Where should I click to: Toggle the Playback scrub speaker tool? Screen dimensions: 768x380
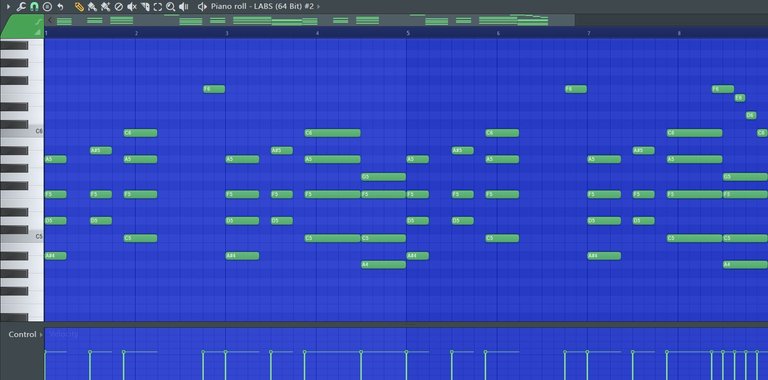pyautogui.click(x=184, y=7)
